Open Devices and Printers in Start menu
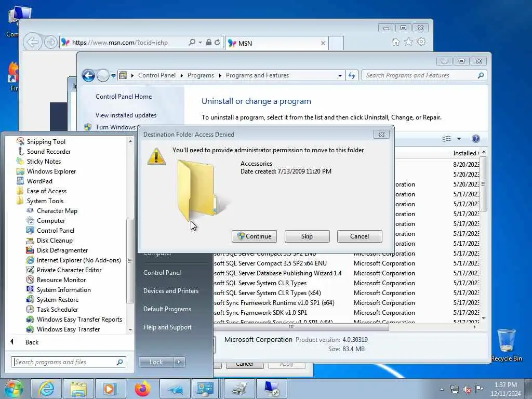The image size is (532, 399). click(x=170, y=291)
